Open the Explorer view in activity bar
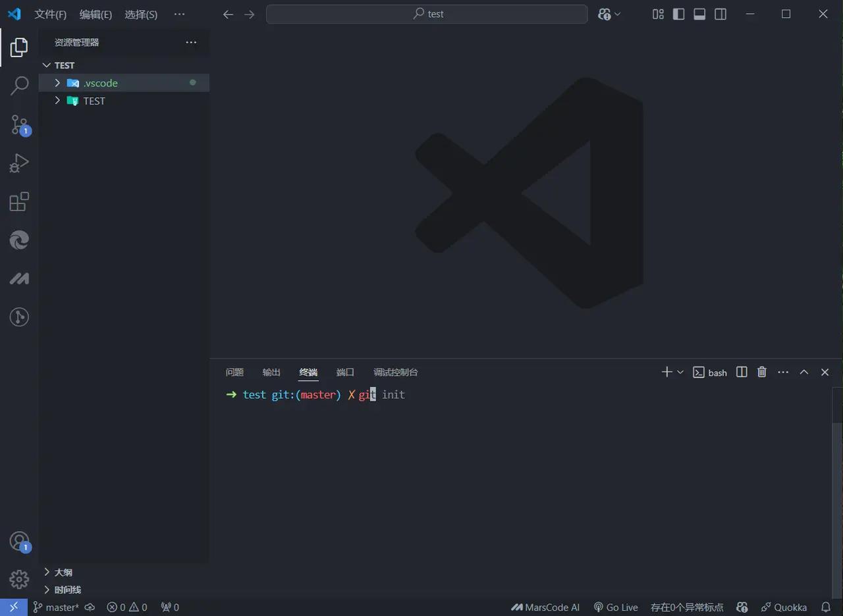 click(19, 47)
